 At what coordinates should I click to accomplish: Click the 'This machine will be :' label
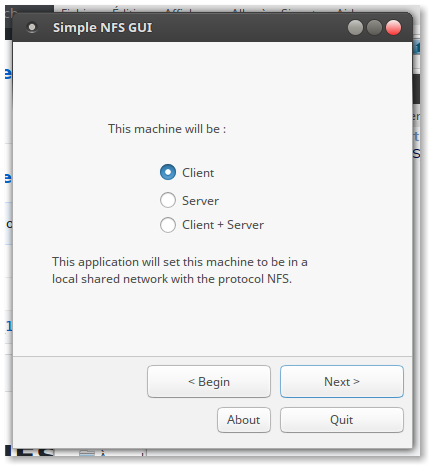[167, 129]
